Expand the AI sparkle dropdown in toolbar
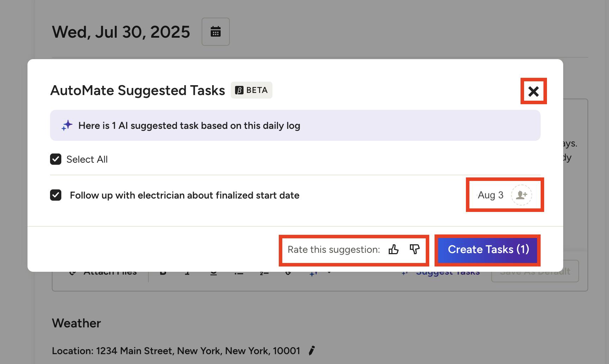 point(329,273)
